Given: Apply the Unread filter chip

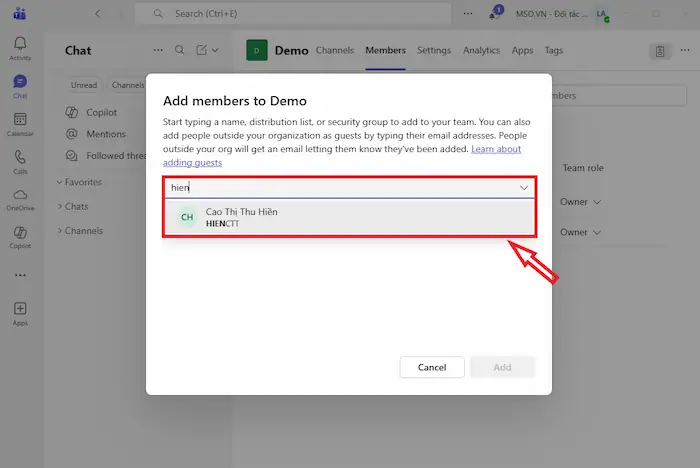Looking at the screenshot, I should 84,86.
